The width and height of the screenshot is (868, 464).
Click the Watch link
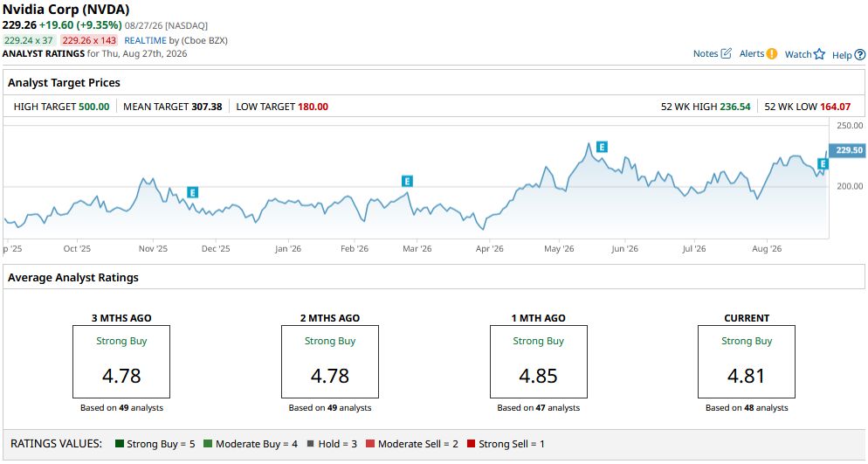pyautogui.click(x=797, y=54)
